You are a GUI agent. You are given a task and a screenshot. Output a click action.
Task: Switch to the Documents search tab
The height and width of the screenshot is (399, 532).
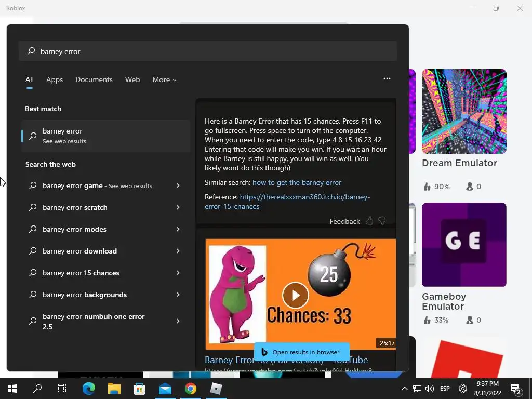[94, 79]
